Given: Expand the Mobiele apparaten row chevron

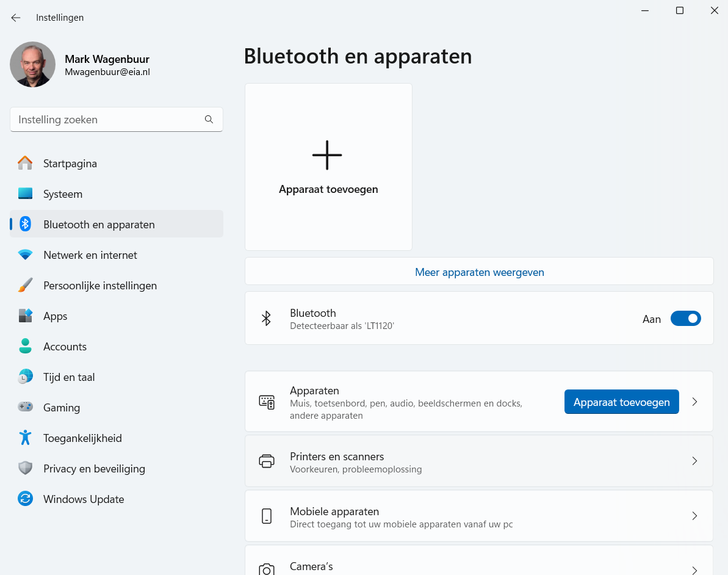Looking at the screenshot, I should (x=694, y=516).
